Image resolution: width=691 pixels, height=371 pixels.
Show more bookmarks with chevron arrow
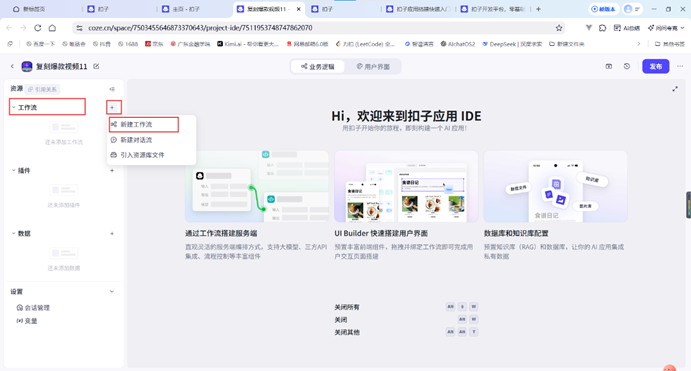639,44
